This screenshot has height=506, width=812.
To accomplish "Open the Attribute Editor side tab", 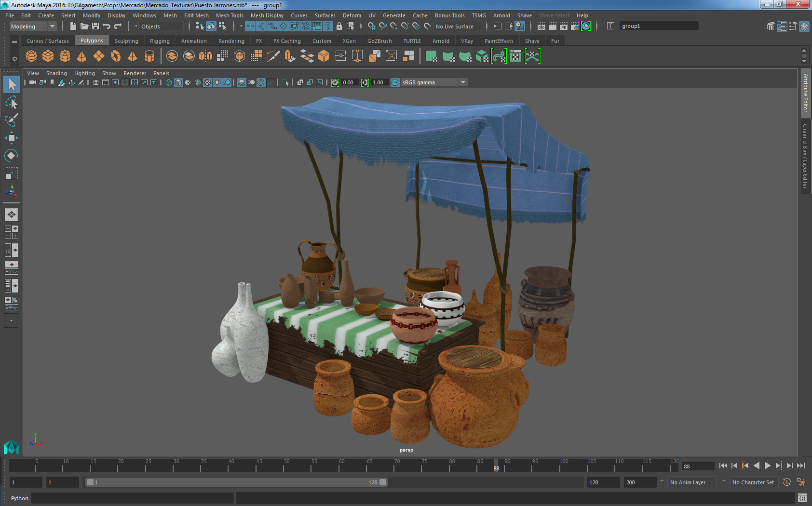I will coord(805,93).
